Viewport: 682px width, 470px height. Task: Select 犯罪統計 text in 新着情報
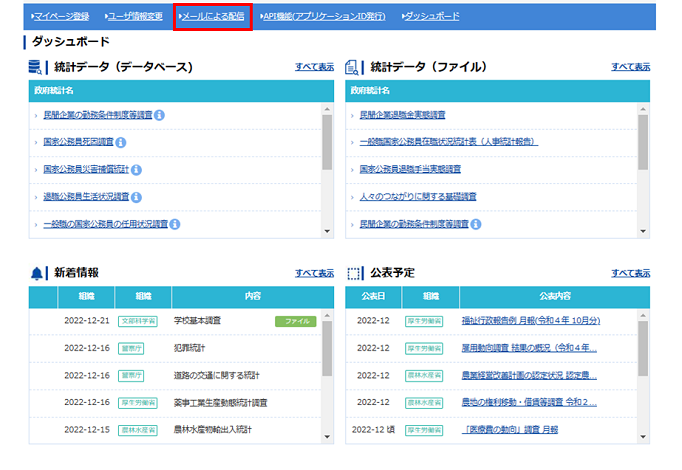pyautogui.click(x=189, y=348)
